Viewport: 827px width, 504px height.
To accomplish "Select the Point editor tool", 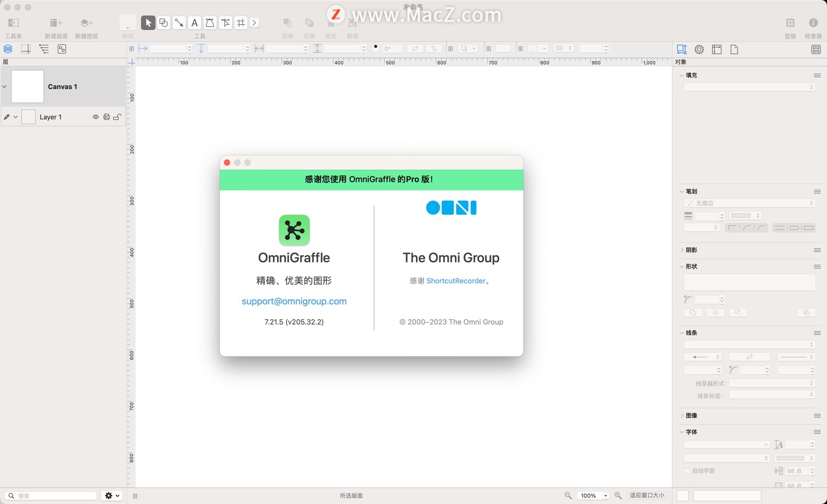I will tap(225, 23).
